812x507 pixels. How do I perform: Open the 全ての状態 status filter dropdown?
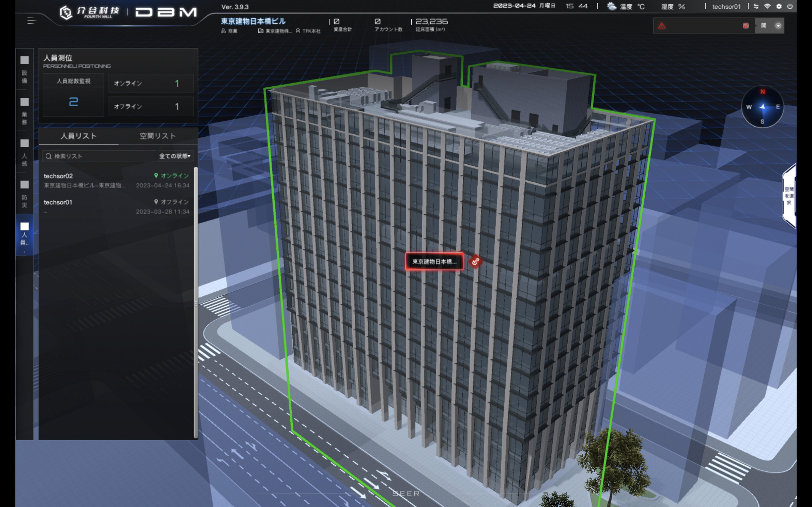coord(175,156)
